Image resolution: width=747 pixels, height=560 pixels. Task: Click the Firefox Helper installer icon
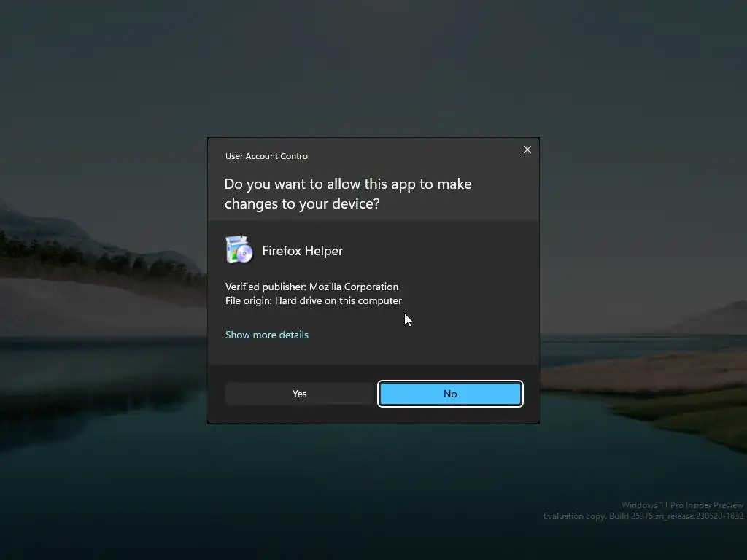click(x=239, y=249)
